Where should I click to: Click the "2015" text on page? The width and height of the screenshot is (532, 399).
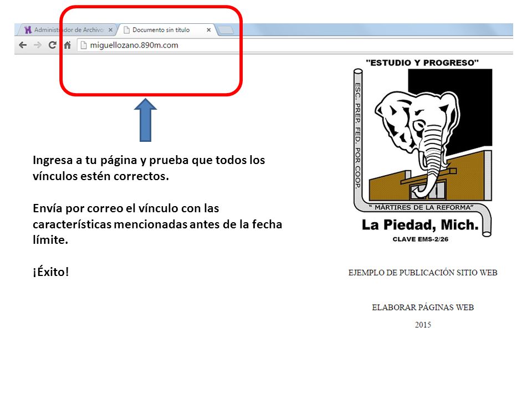coord(423,325)
